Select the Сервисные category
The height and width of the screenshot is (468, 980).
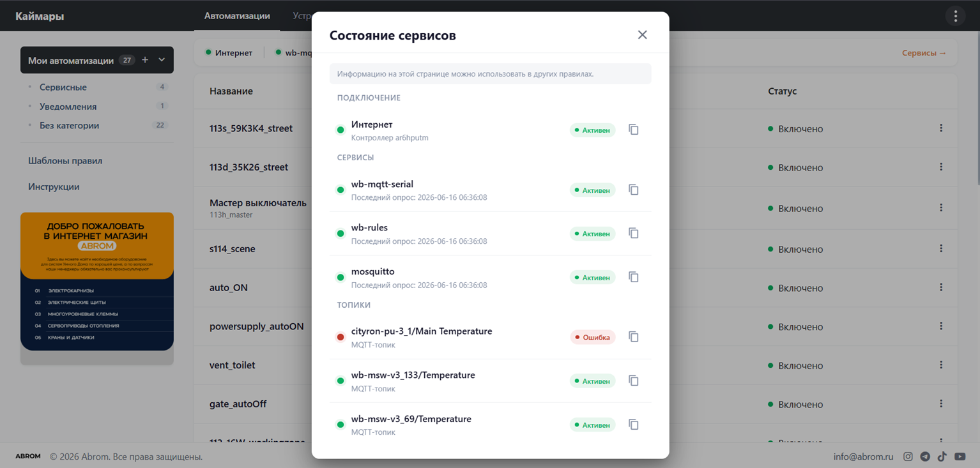(x=63, y=87)
